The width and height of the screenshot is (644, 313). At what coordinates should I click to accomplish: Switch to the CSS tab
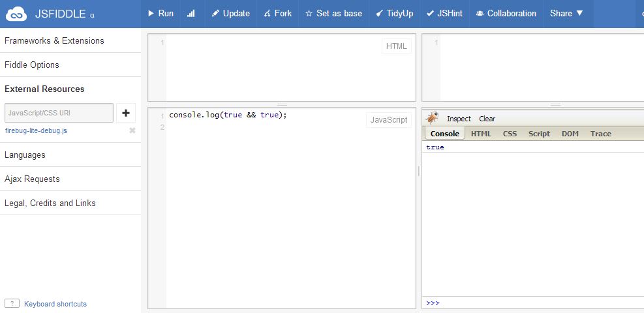click(x=510, y=134)
